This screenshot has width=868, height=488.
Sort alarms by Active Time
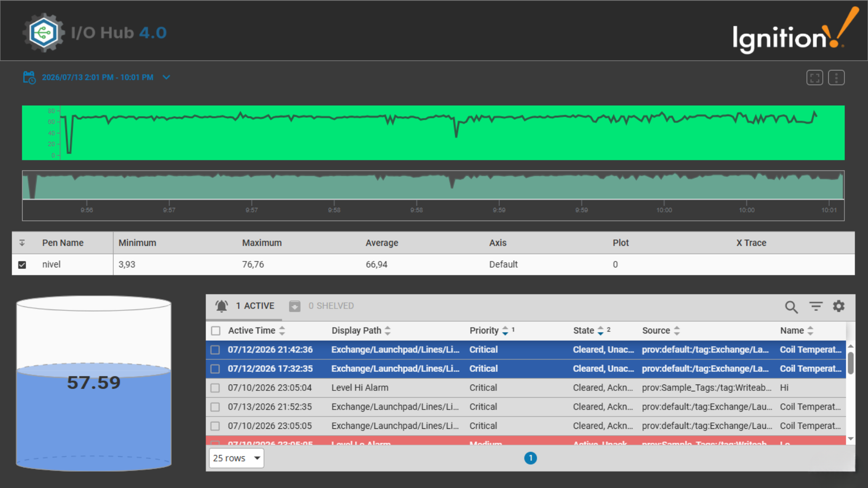click(x=256, y=331)
